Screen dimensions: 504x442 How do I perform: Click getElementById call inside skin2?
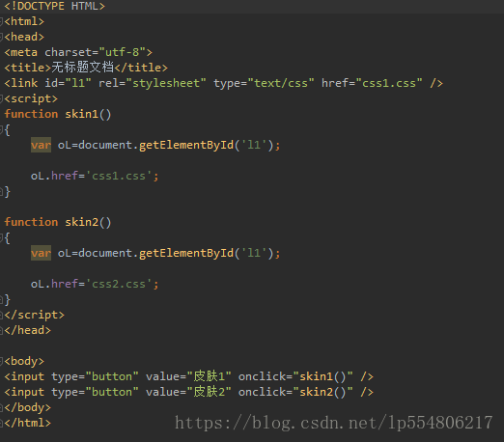click(x=186, y=253)
